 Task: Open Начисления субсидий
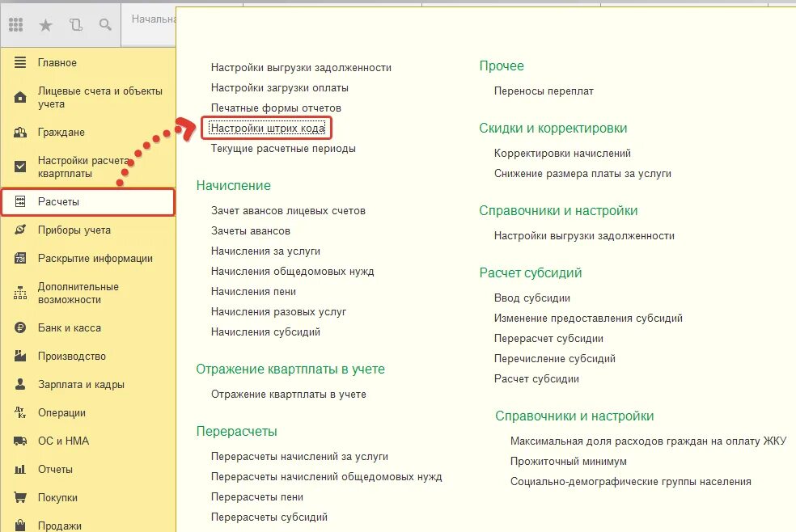tap(265, 332)
